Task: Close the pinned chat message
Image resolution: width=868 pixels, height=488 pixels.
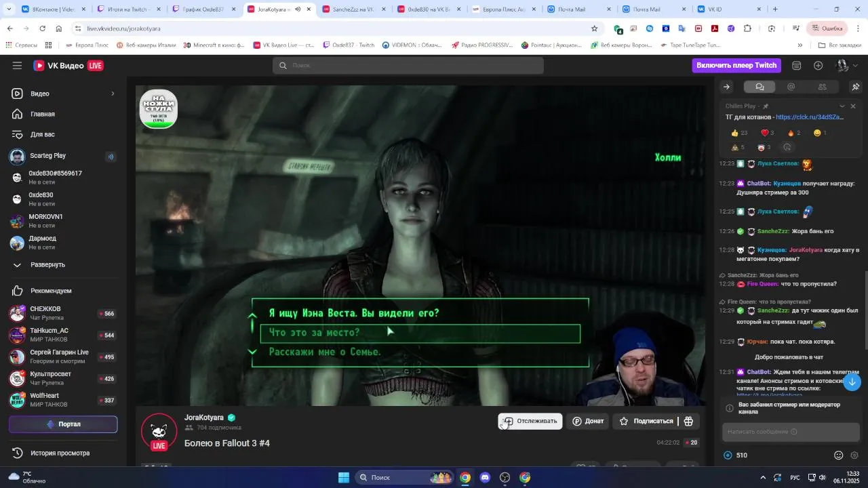Action: tap(853, 106)
